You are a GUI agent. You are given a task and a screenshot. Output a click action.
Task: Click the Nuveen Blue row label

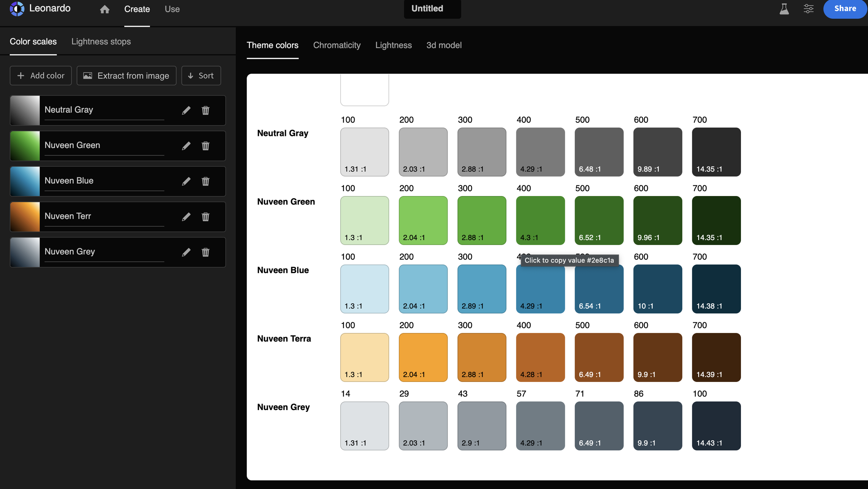283,270
